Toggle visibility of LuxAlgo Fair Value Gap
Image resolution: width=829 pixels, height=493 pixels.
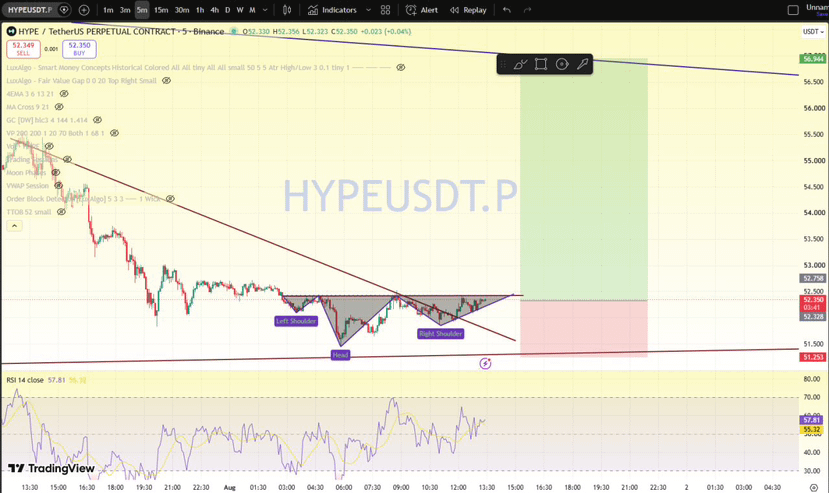[166, 80]
